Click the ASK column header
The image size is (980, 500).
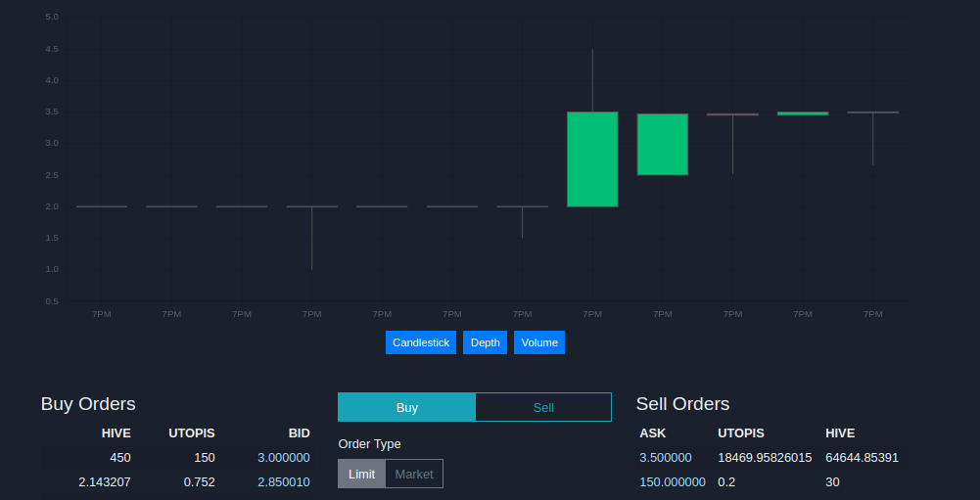[652, 433]
